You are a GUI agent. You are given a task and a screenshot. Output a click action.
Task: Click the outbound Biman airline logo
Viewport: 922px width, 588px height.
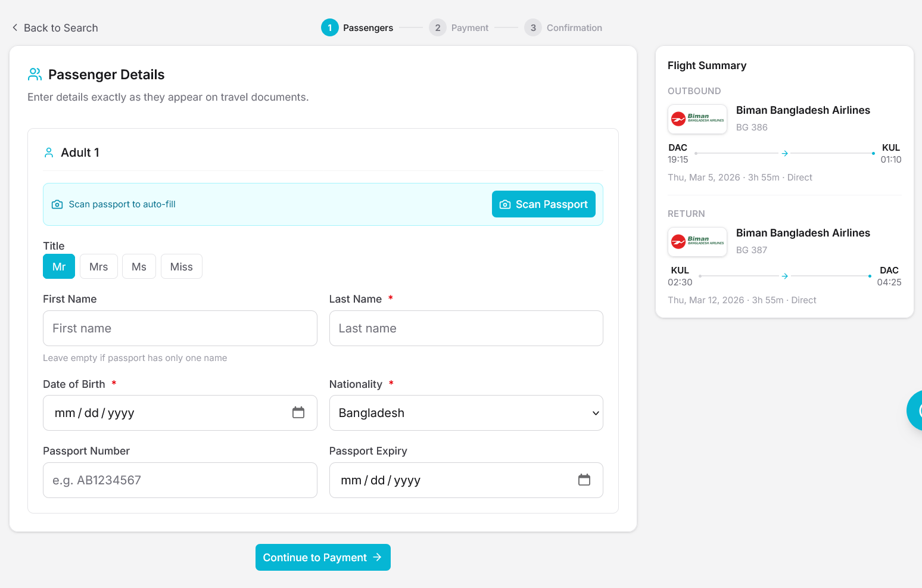point(697,119)
